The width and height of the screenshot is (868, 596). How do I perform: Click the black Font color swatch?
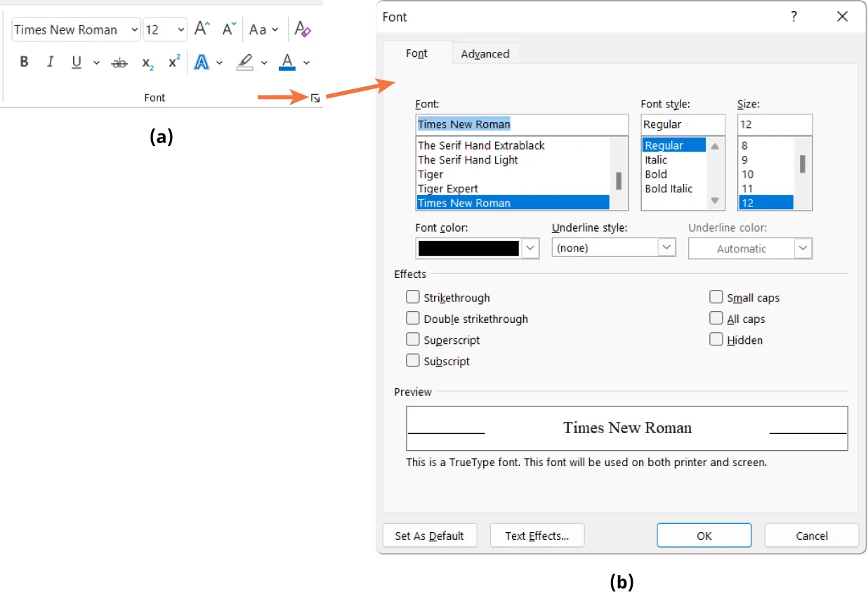click(468, 247)
